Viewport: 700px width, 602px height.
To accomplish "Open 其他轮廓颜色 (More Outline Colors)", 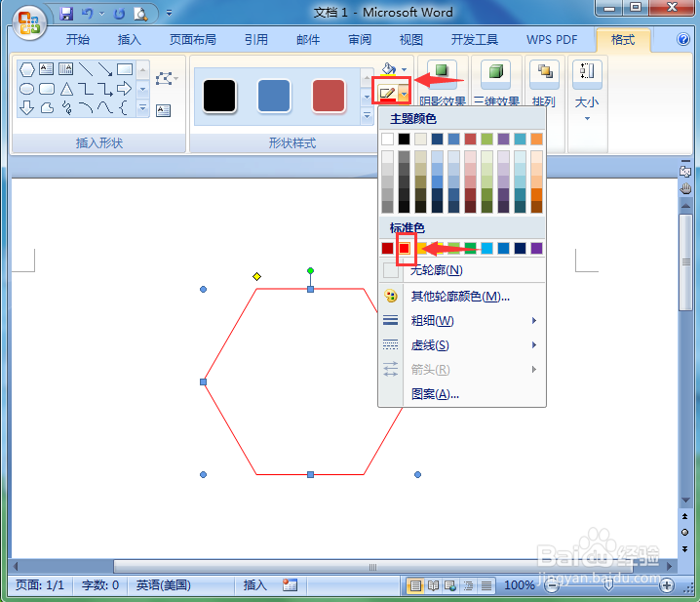I will 462,296.
